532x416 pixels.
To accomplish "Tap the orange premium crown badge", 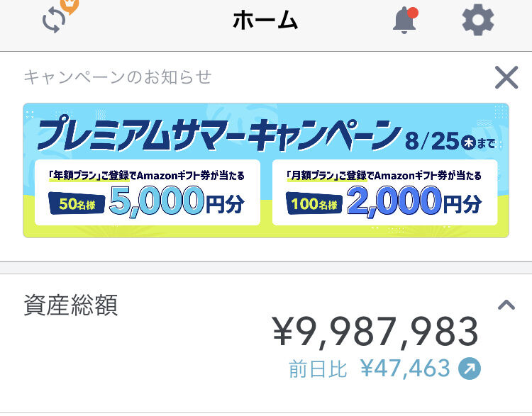I will pos(70,6).
